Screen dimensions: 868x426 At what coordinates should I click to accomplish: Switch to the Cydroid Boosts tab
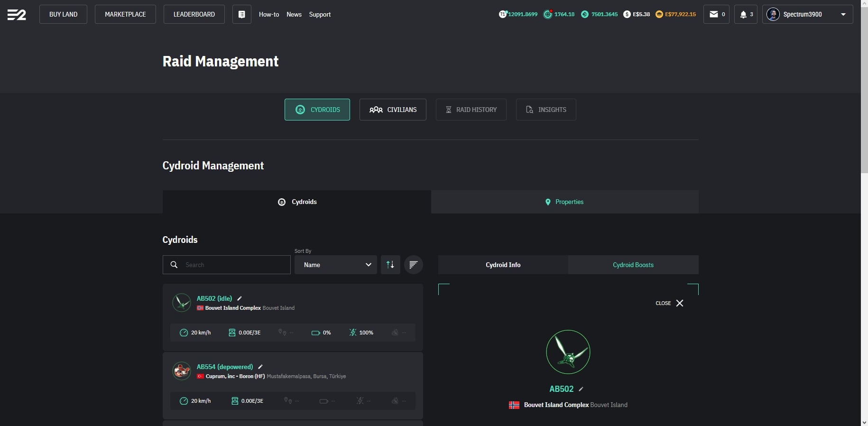point(633,265)
